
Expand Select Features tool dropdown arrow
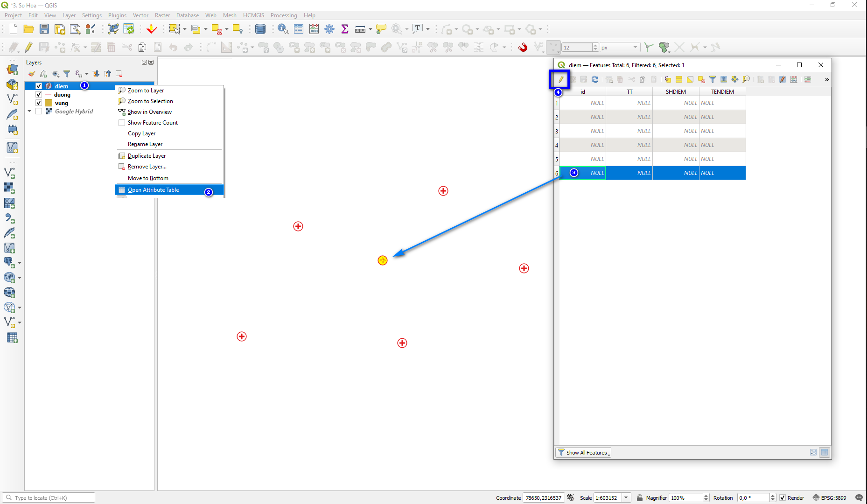point(185,29)
